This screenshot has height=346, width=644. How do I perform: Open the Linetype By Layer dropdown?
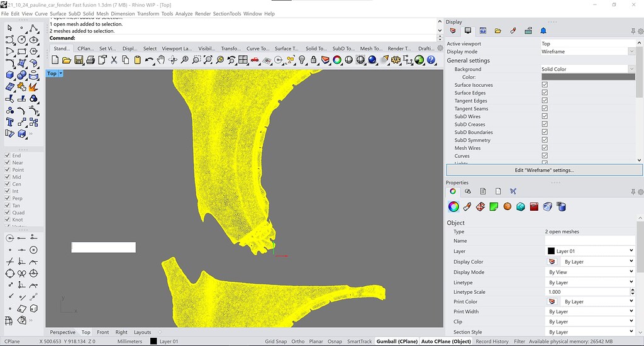(x=590, y=282)
